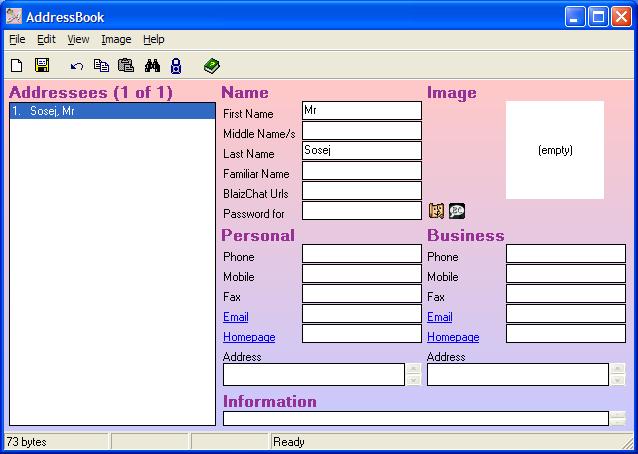The width and height of the screenshot is (638, 454).
Task: Focus the Personal Homepage input box
Action: click(362, 333)
